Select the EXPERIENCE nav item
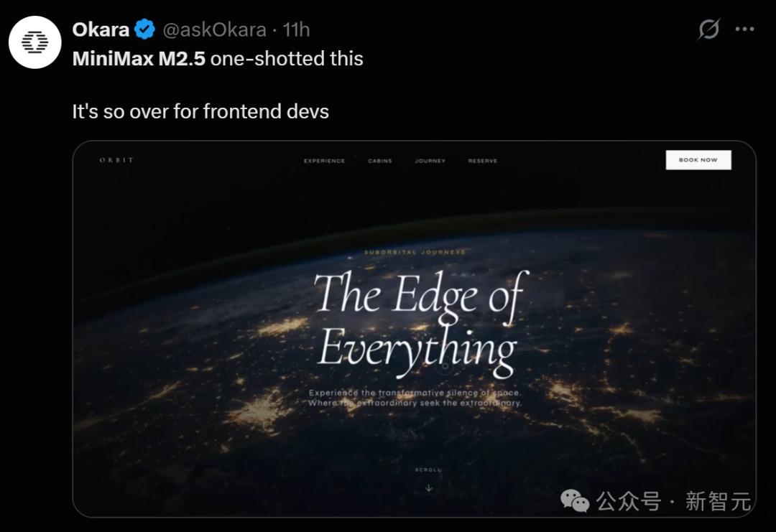 point(324,161)
